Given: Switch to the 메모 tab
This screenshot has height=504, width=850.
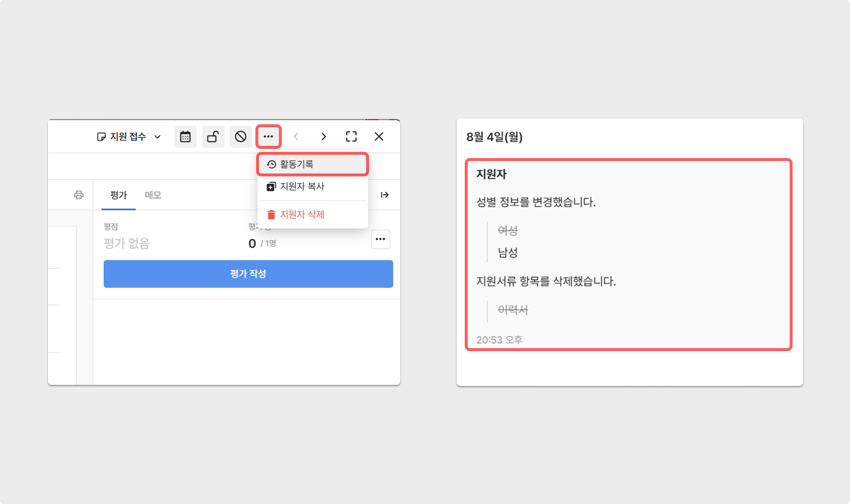Looking at the screenshot, I should (x=153, y=195).
